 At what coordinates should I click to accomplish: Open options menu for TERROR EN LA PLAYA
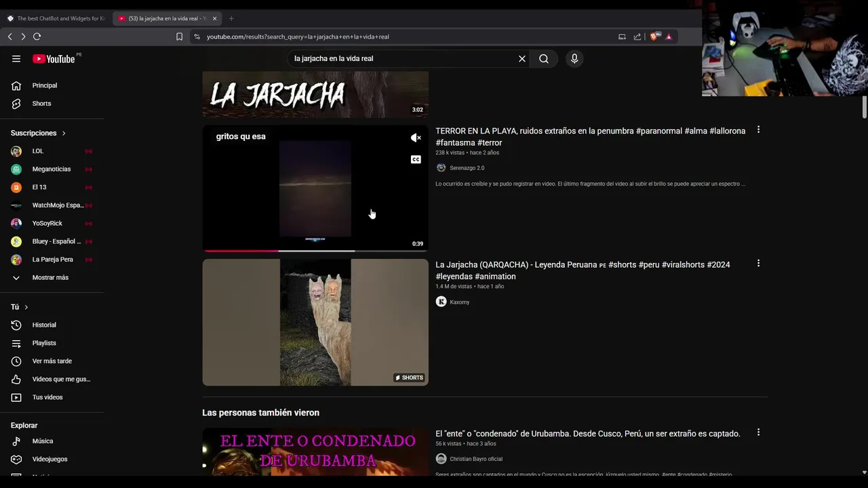tap(758, 129)
